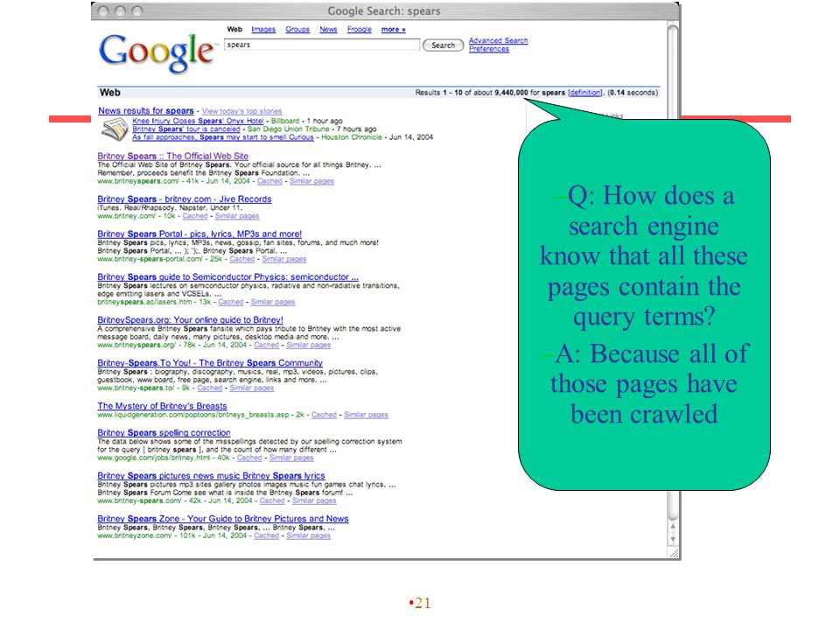
Task: Open Britney Spears pictures news music lyrics result
Action: [211, 476]
